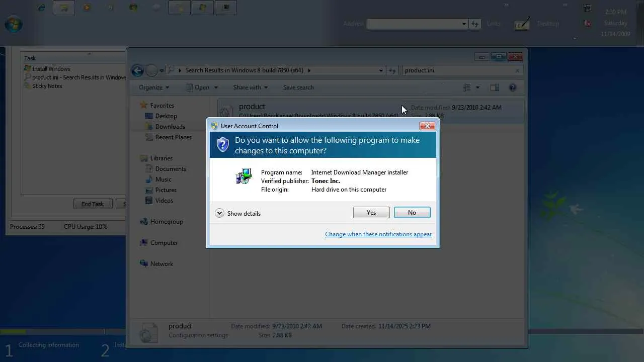This screenshot has height=362, width=644.
Task: Open the Organize menu in Explorer
Action: (x=154, y=87)
